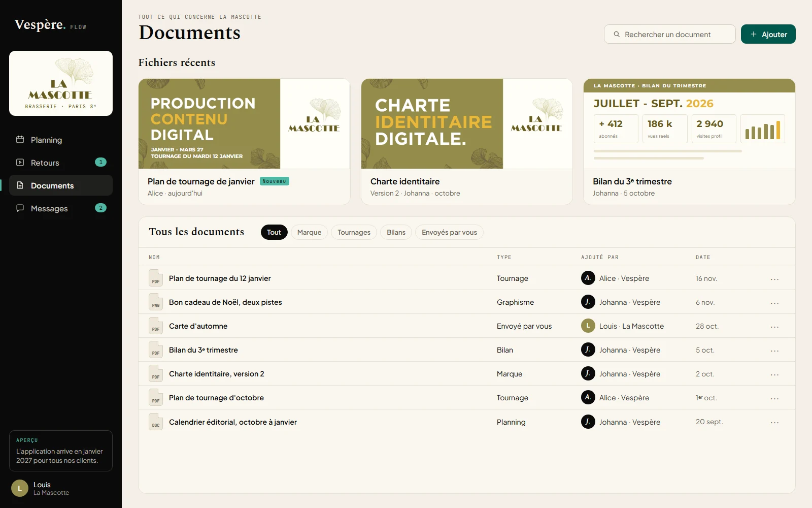The height and width of the screenshot is (508, 812).
Task: Click the PNG icon for Bon cadeau de Noël
Action: point(156,302)
